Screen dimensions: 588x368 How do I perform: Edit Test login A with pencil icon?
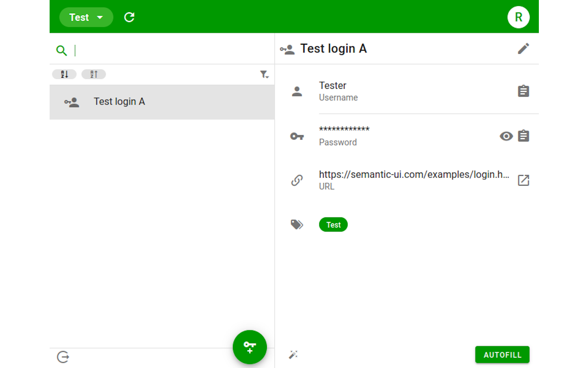(x=523, y=49)
